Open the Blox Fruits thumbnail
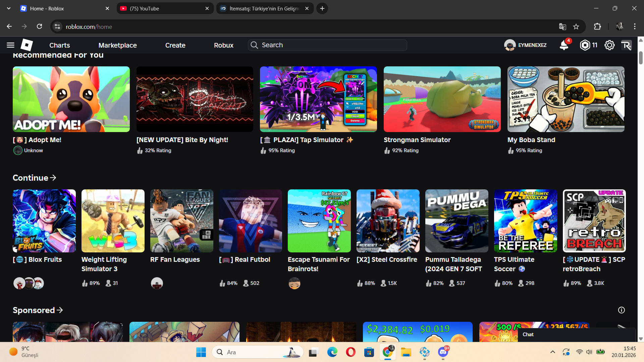This screenshot has width=644, height=362. [44, 221]
